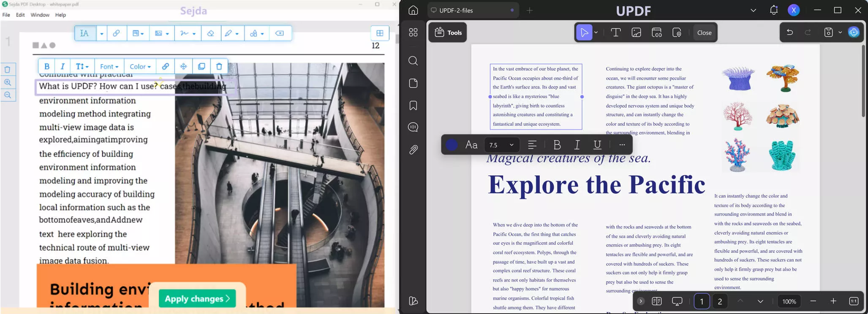The width and height of the screenshot is (868, 314).
Task: Open the thumbnails grid icon in UPDF sidebar
Action: (413, 32)
